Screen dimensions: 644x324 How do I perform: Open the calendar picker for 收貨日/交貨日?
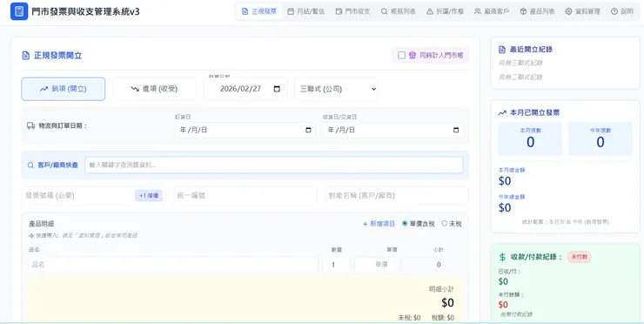[x=456, y=130]
